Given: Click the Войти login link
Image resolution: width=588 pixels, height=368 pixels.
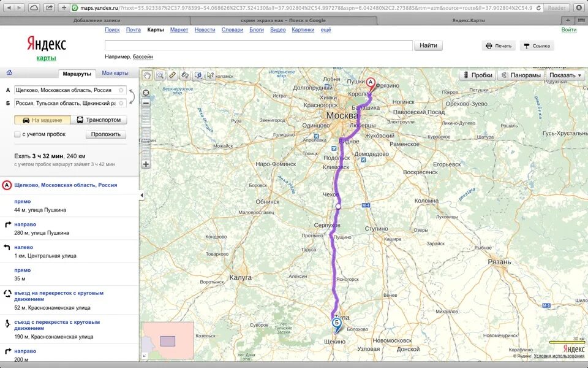Looking at the screenshot, I should tap(569, 29).
